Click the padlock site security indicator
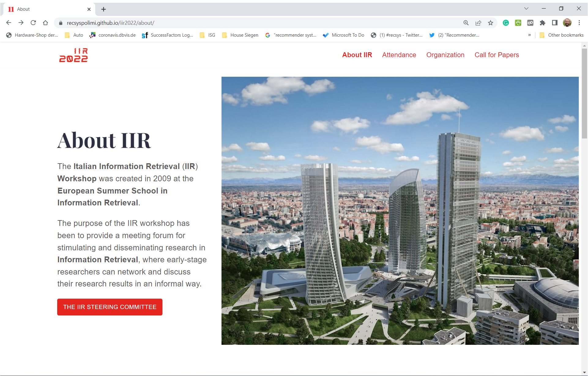This screenshot has width=588, height=376. pos(61,23)
